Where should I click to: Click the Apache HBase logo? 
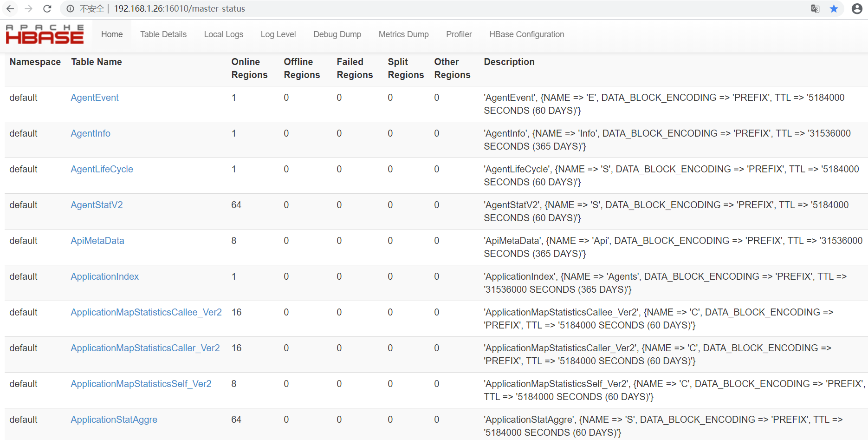coord(45,34)
